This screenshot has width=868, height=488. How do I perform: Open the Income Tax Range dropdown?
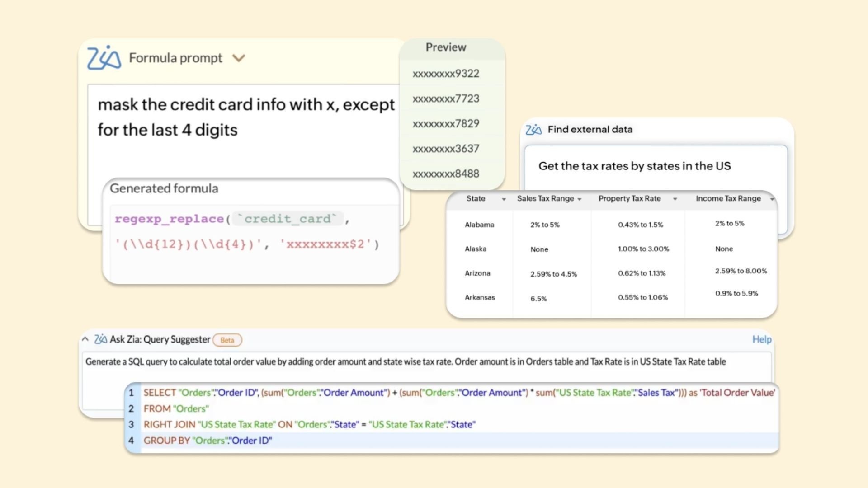point(771,198)
